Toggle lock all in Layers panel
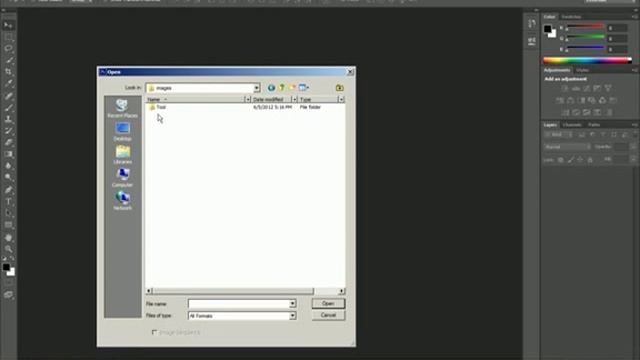 point(590,160)
